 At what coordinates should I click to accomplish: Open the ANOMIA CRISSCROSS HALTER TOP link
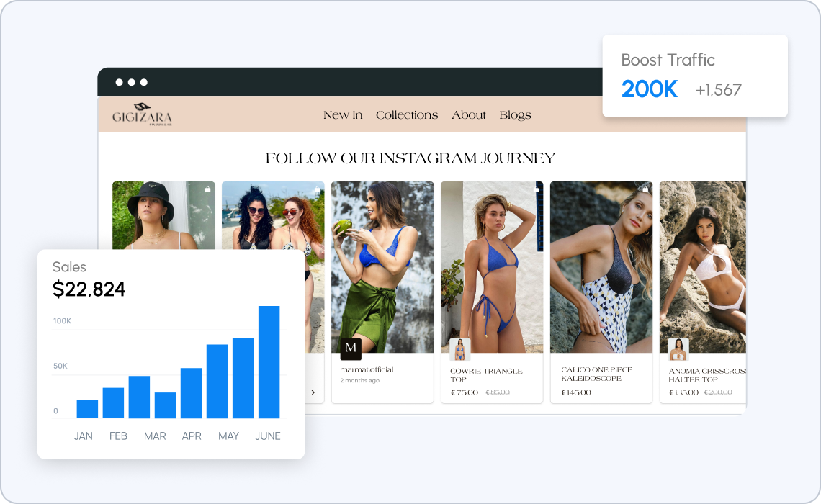click(x=707, y=375)
